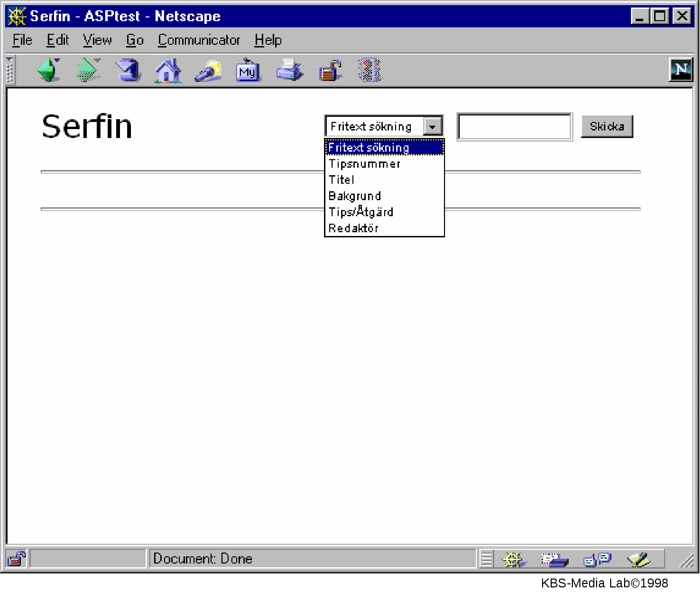Click the search text input field
This screenshot has height=598, width=700.
[x=515, y=127]
